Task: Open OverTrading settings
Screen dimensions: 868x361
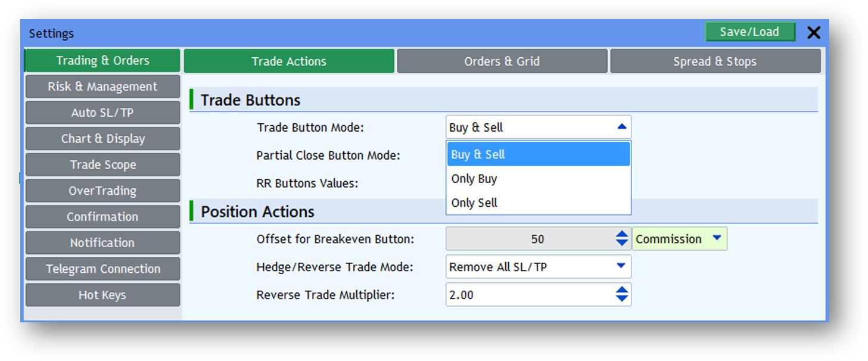Action: coord(102,191)
